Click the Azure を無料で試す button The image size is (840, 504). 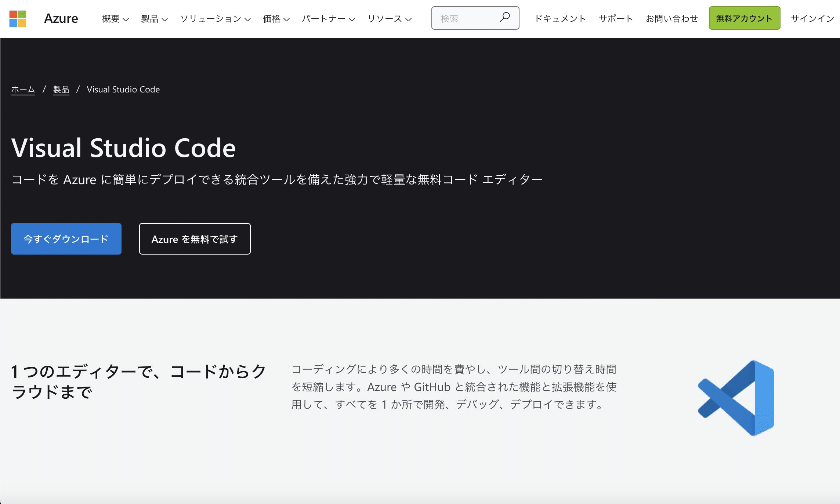click(195, 239)
